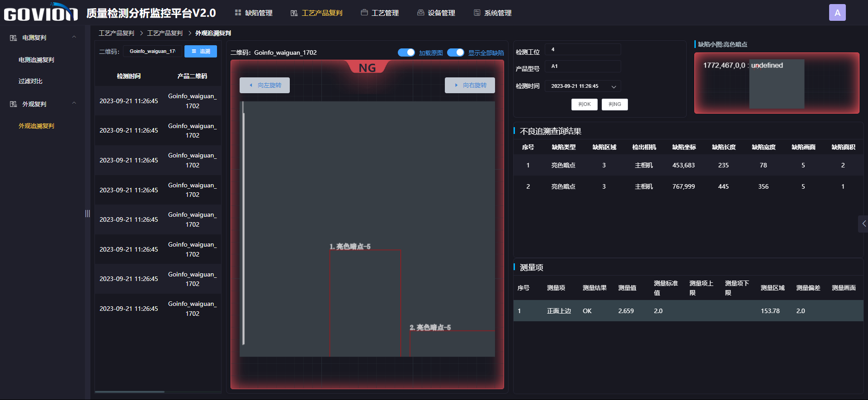This screenshot has width=868, height=400.
Task: Disable the 显示全部缺陷 switch
Action: point(455,52)
